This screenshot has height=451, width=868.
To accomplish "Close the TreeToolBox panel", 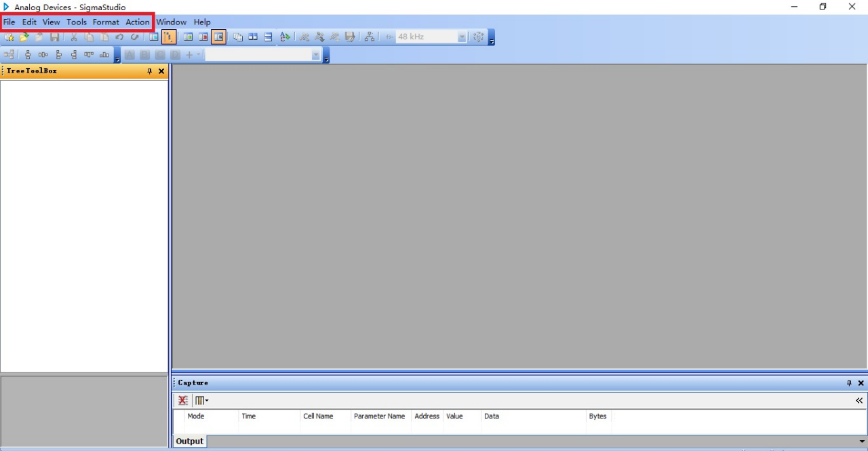I will pos(161,71).
